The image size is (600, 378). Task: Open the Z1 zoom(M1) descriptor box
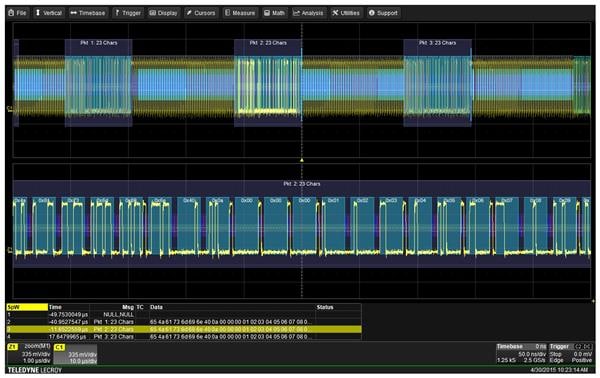[x=29, y=354]
